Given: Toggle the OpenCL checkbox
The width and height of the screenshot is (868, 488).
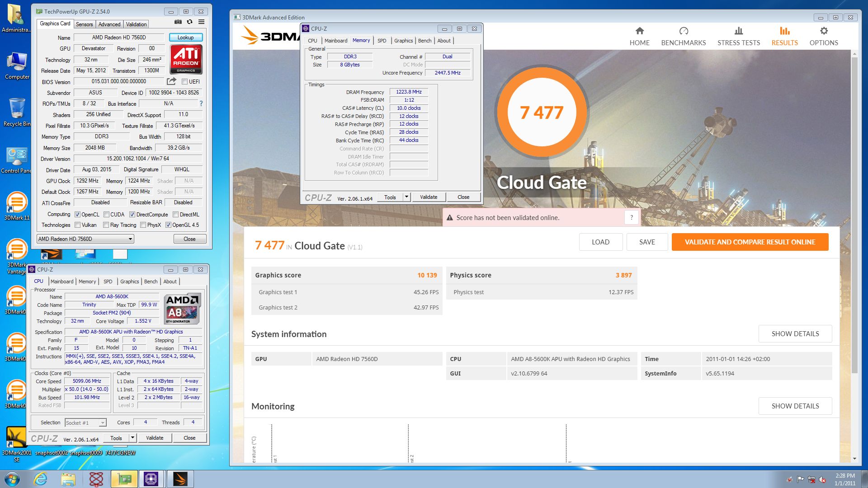Looking at the screenshot, I should (77, 215).
